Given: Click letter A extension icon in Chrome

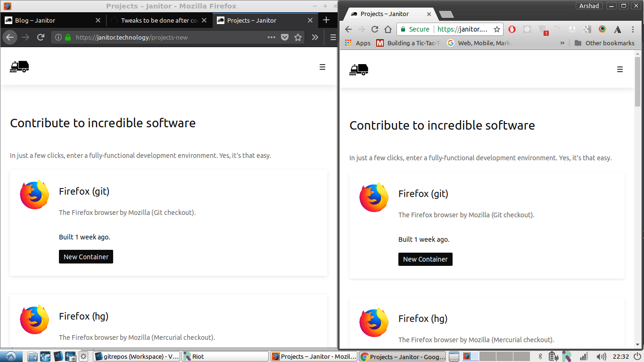Looking at the screenshot, I should pyautogui.click(x=618, y=29).
